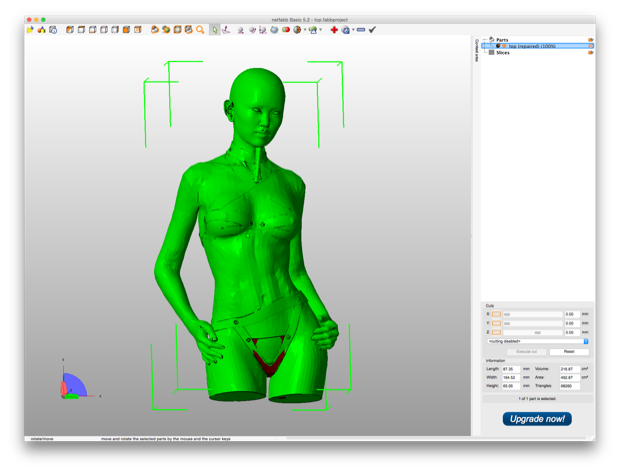Image resolution: width=620 pixels, height=474 pixels.
Task: Click the grey sphere move part icon
Action: tap(240, 30)
